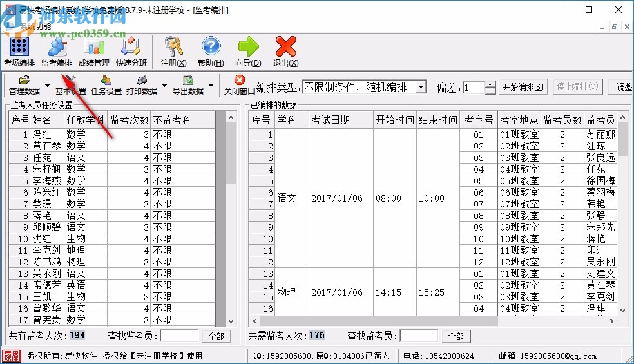This screenshot has height=364, width=634.
Task: Click horizontal scrollbar thumb of data table
Action: (379, 321)
